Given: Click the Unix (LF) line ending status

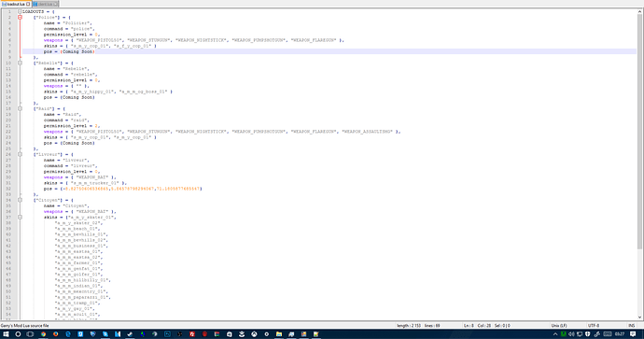Looking at the screenshot, I should point(559,325).
